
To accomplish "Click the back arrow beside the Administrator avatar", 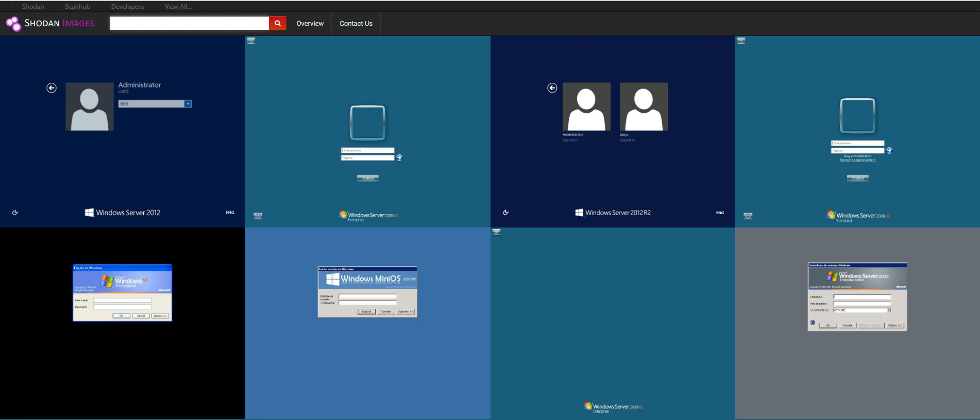I will [x=52, y=88].
